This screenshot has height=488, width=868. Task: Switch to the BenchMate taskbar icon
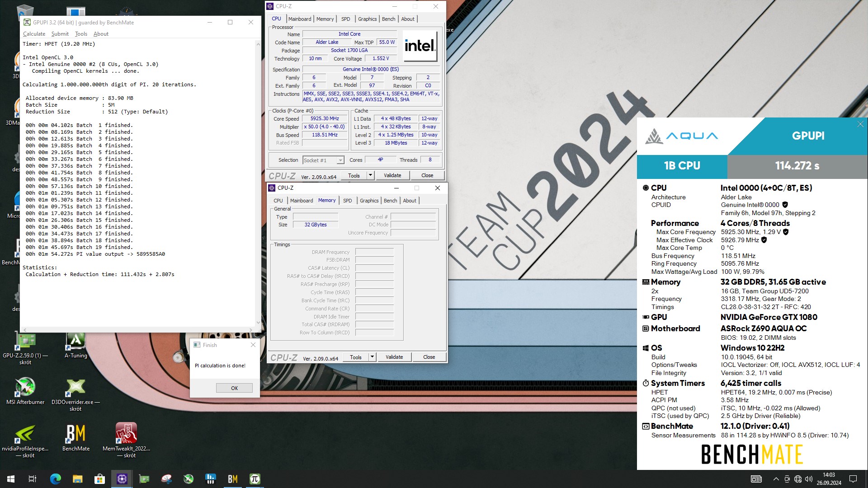pos(233,479)
